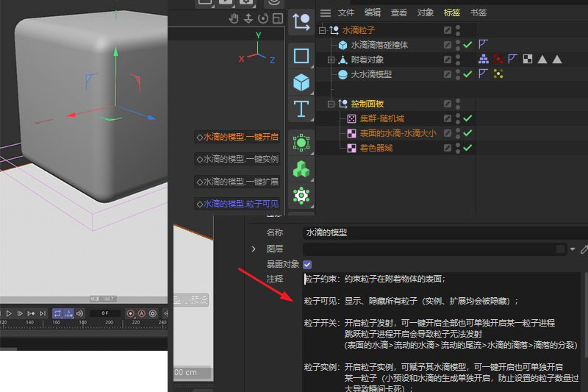
Task: Click the viewport pan hand icon
Action: (234, 18)
